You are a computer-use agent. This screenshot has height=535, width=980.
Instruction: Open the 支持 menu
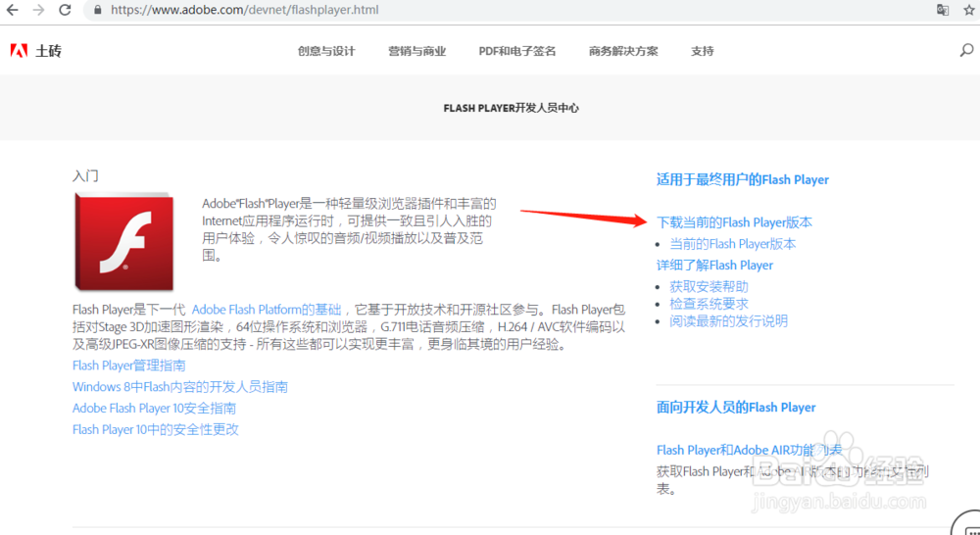click(702, 51)
